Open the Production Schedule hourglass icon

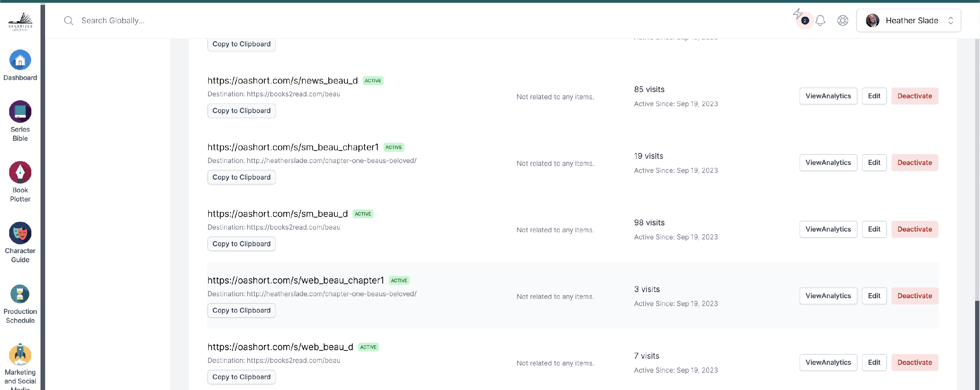(x=20, y=294)
